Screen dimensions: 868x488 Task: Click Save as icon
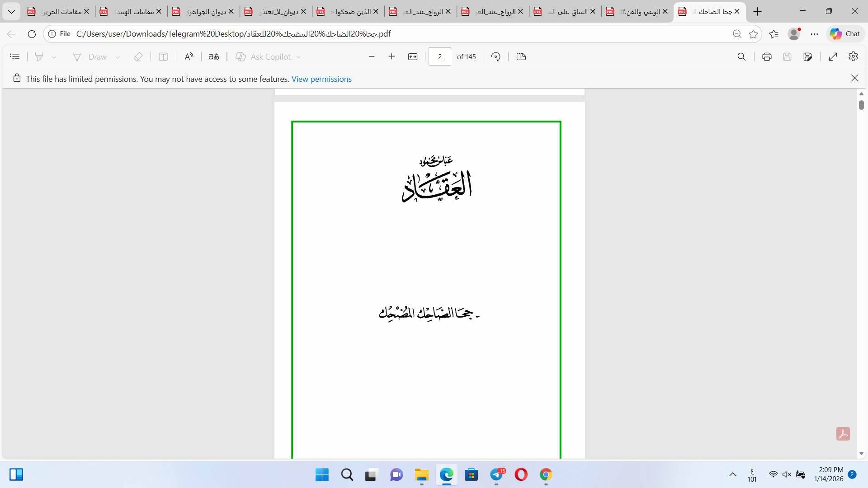(808, 56)
